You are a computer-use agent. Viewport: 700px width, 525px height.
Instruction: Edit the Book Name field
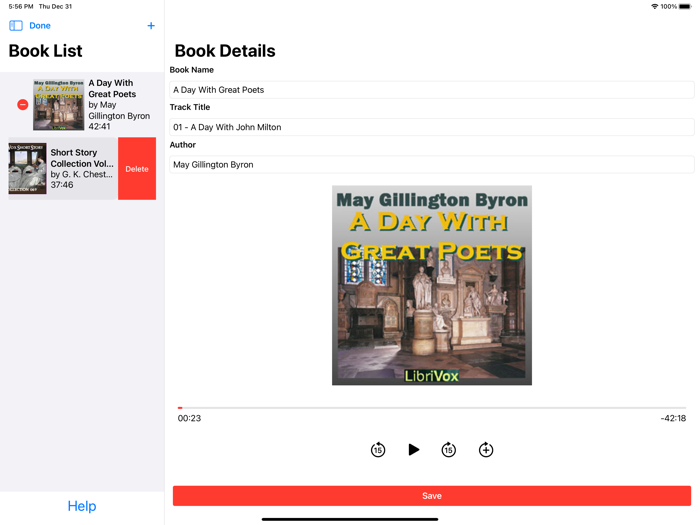point(432,90)
